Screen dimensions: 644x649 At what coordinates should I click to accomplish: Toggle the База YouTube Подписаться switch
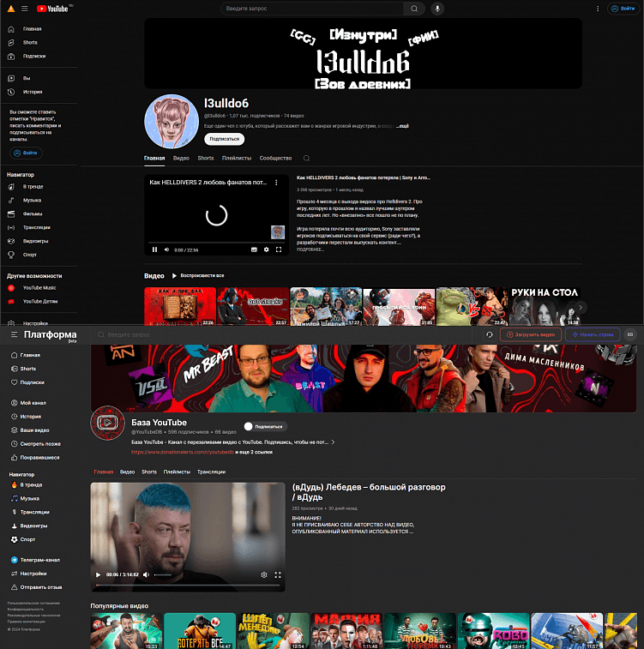click(265, 426)
